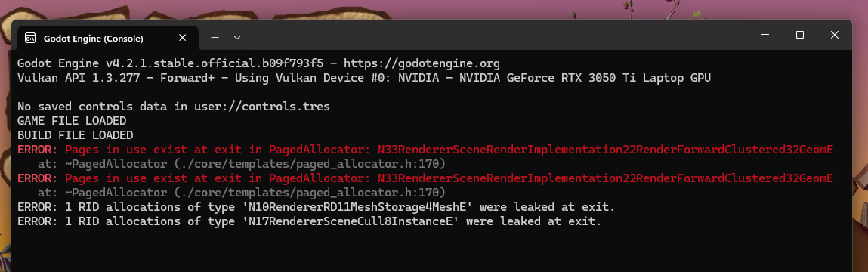Screen dimensions: 868x272
Task: Click the RendererSceneCull8InstanceE leaked error line
Action: pyautogui.click(x=310, y=221)
